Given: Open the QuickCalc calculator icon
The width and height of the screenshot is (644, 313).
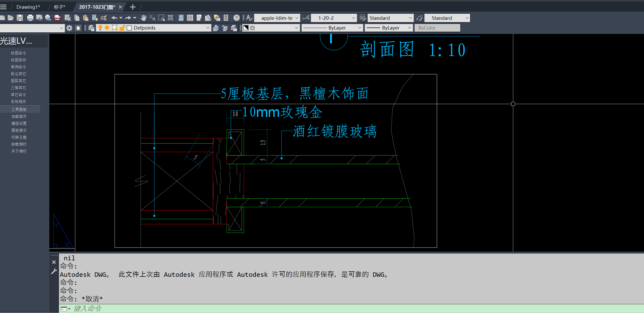Looking at the screenshot, I should click(226, 18).
